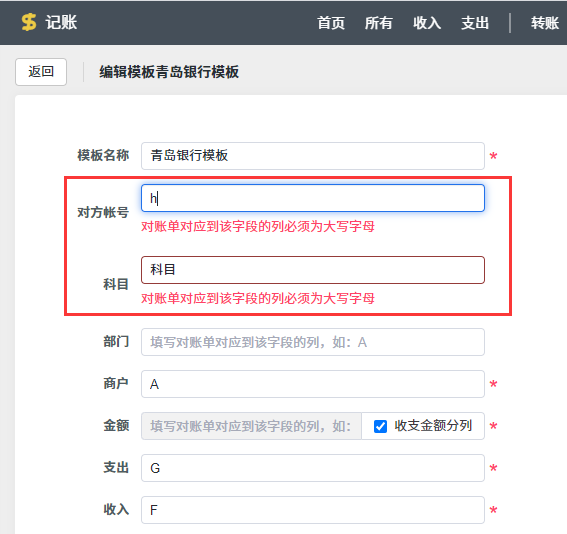Viewport: 567px width, 534px height.
Task: Click the 编辑模板青岛银行模板 page heading
Action: [x=169, y=72]
